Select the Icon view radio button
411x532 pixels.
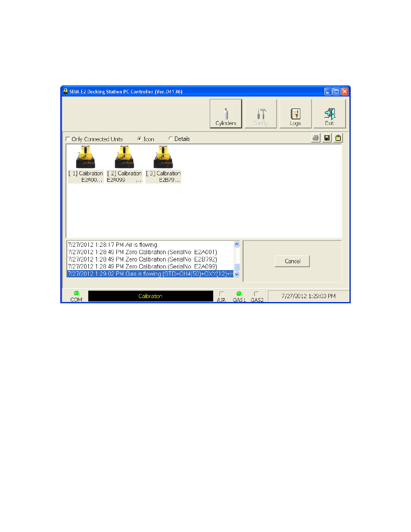tap(139, 139)
